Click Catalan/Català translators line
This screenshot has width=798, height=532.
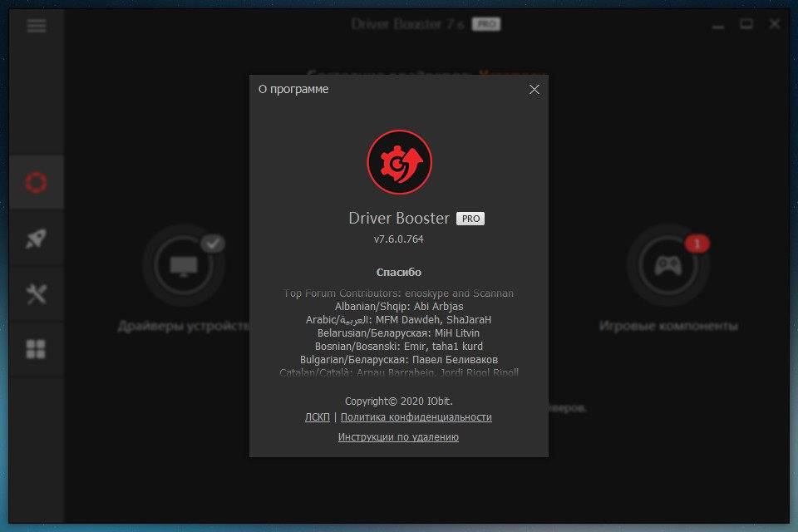(x=399, y=372)
